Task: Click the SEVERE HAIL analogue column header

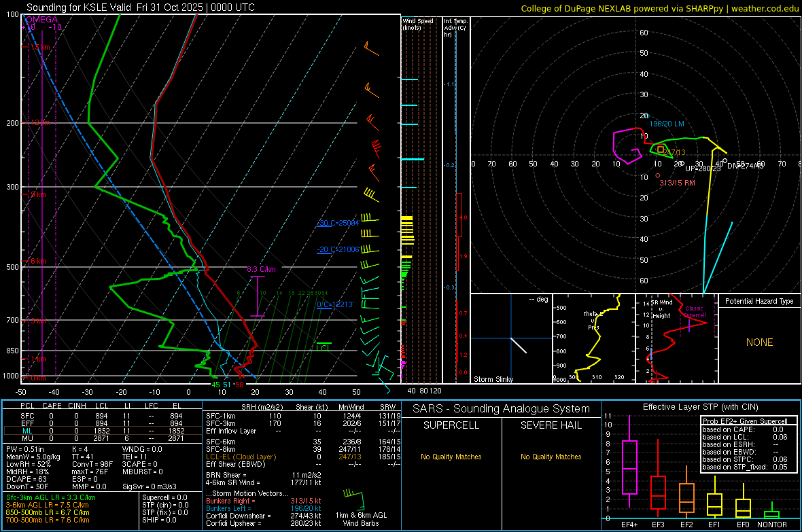Action: point(551,425)
